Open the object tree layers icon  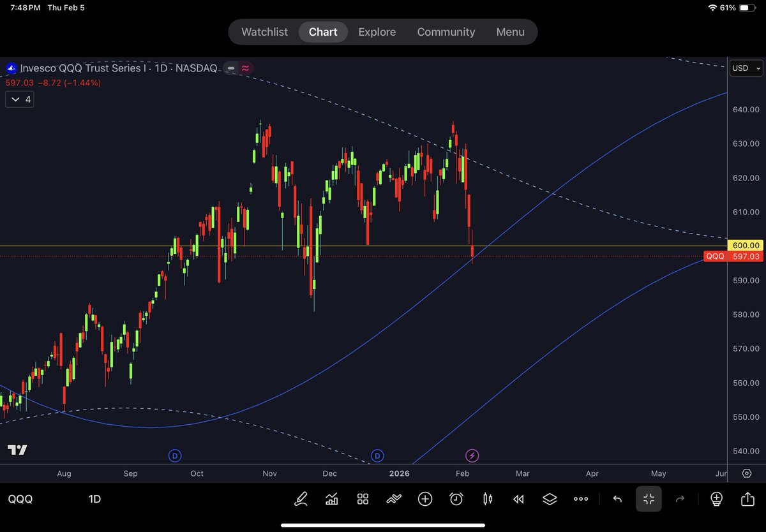[550, 499]
